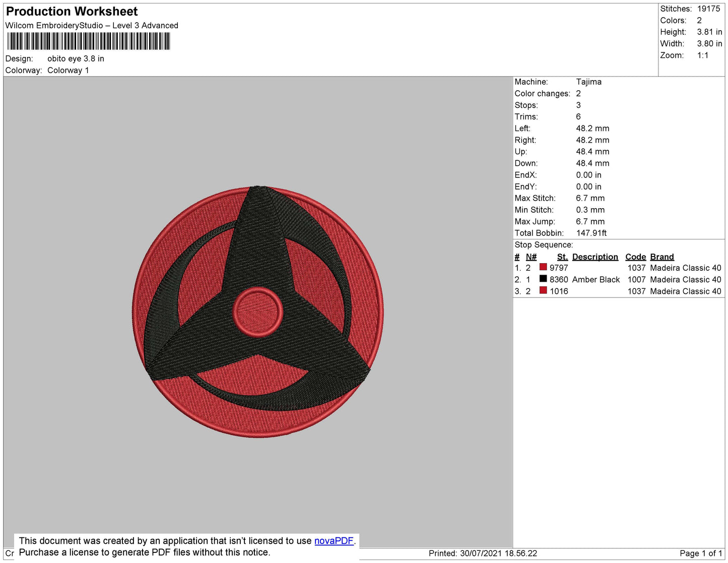Image resolution: width=728 pixels, height=563 pixels.
Task: Click the barcode under the worksheet title
Action: (89, 41)
